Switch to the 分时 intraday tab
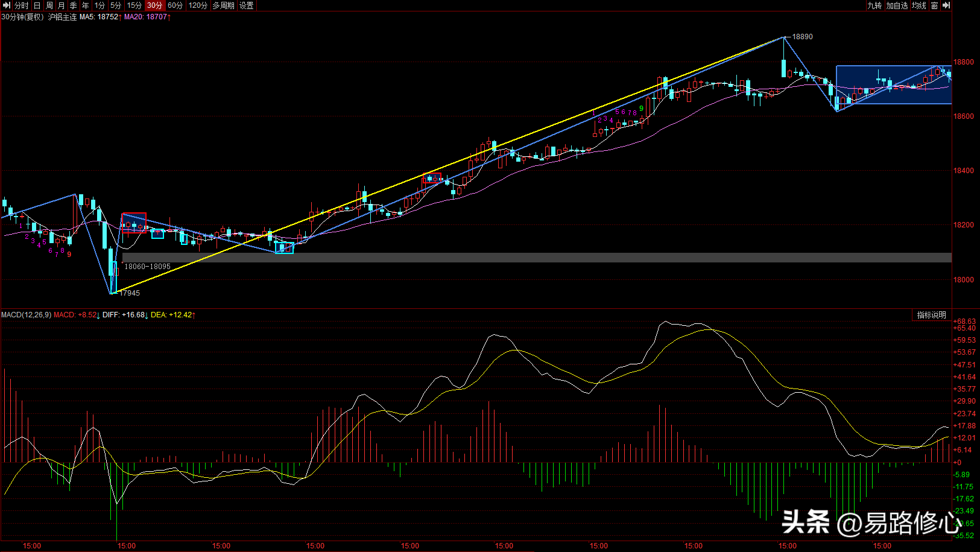The image size is (980, 552). click(x=21, y=5)
